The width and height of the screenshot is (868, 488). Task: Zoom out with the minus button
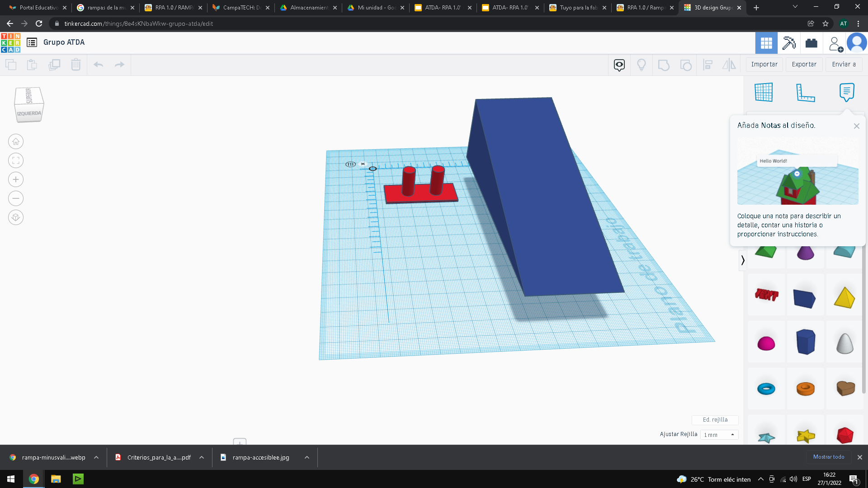pyautogui.click(x=16, y=198)
